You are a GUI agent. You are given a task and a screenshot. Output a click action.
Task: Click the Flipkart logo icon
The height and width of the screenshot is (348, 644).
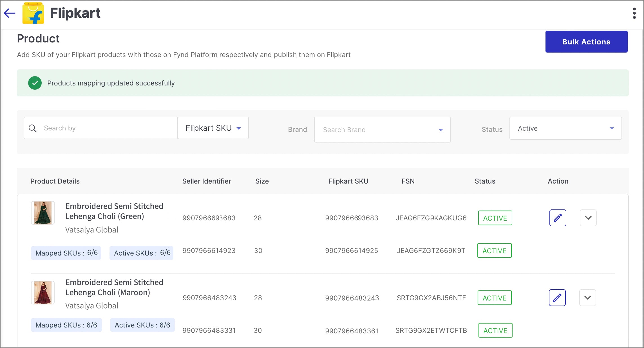coord(33,13)
